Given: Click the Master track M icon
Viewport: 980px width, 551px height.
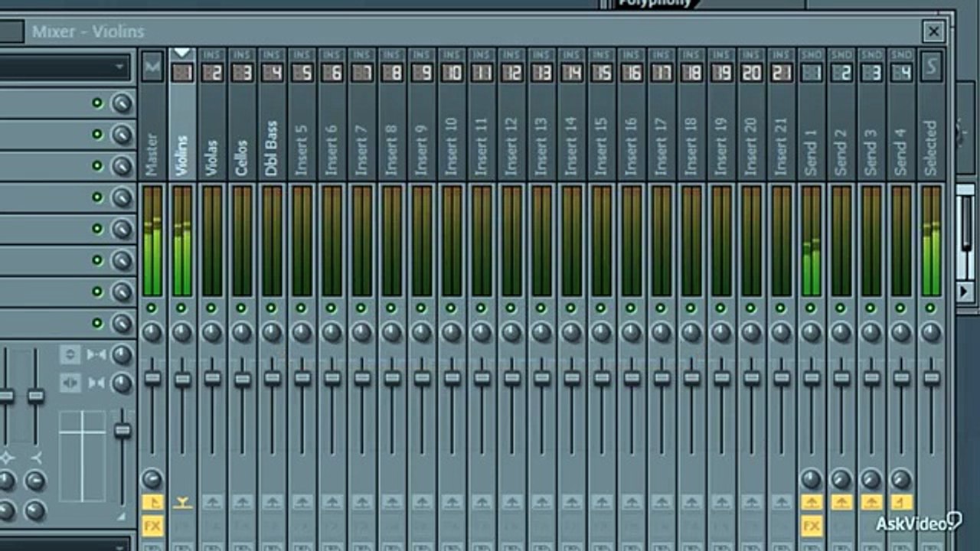Looking at the screenshot, I should [152, 66].
